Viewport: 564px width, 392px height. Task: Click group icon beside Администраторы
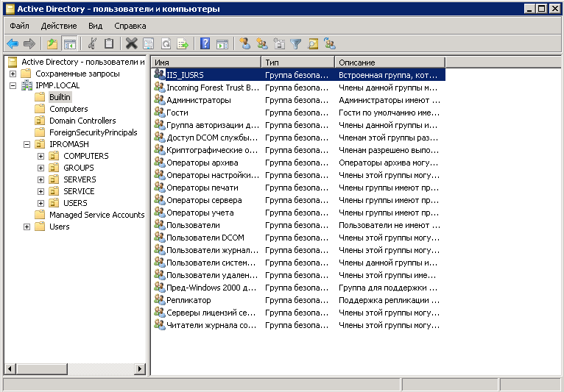(x=159, y=99)
